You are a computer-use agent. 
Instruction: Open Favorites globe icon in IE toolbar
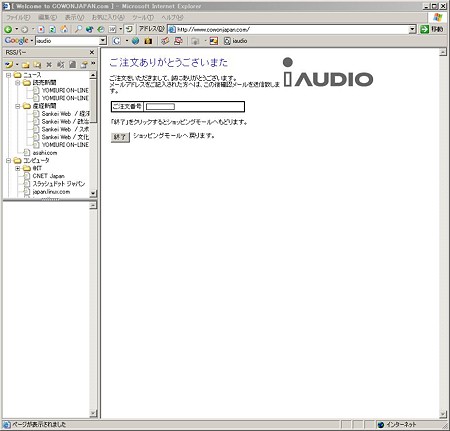point(89,29)
